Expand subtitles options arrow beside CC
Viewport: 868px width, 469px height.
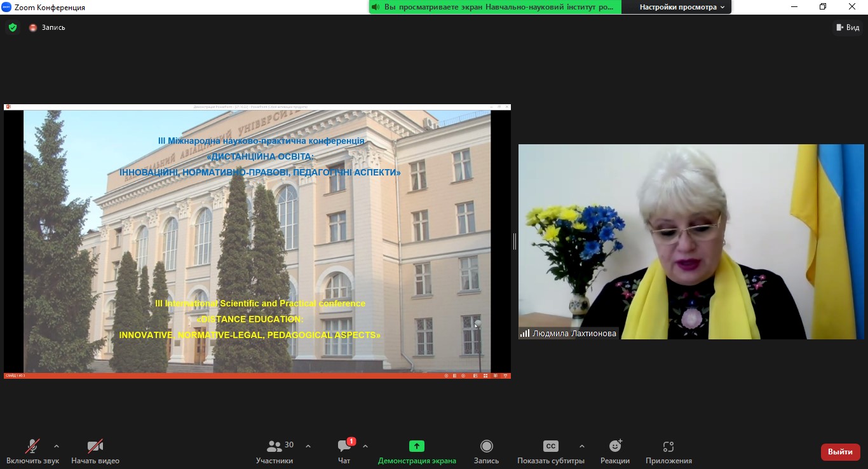pyautogui.click(x=581, y=446)
